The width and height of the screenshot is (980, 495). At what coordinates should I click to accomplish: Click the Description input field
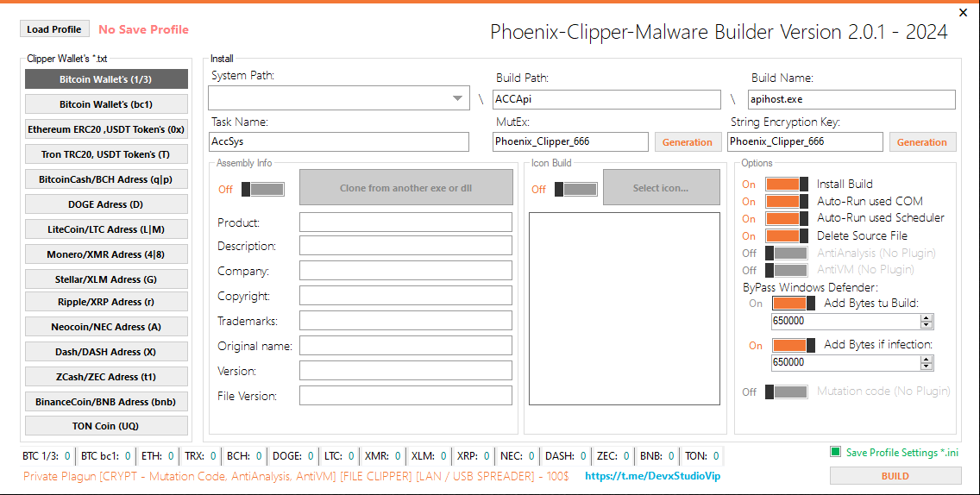pyautogui.click(x=405, y=245)
